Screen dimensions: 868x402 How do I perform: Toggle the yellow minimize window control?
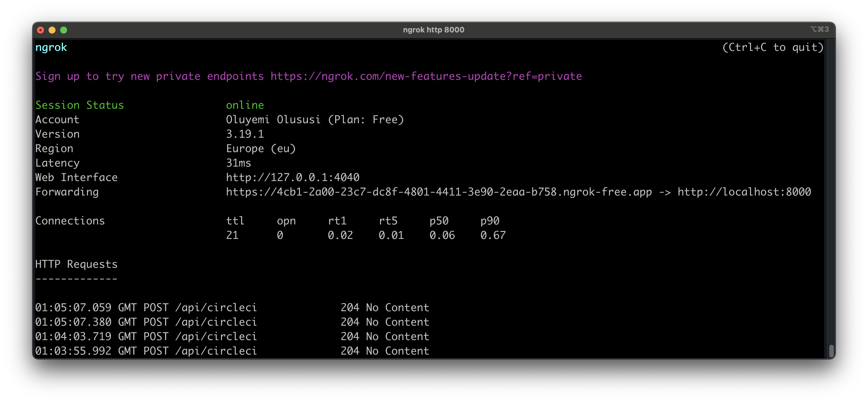click(53, 30)
